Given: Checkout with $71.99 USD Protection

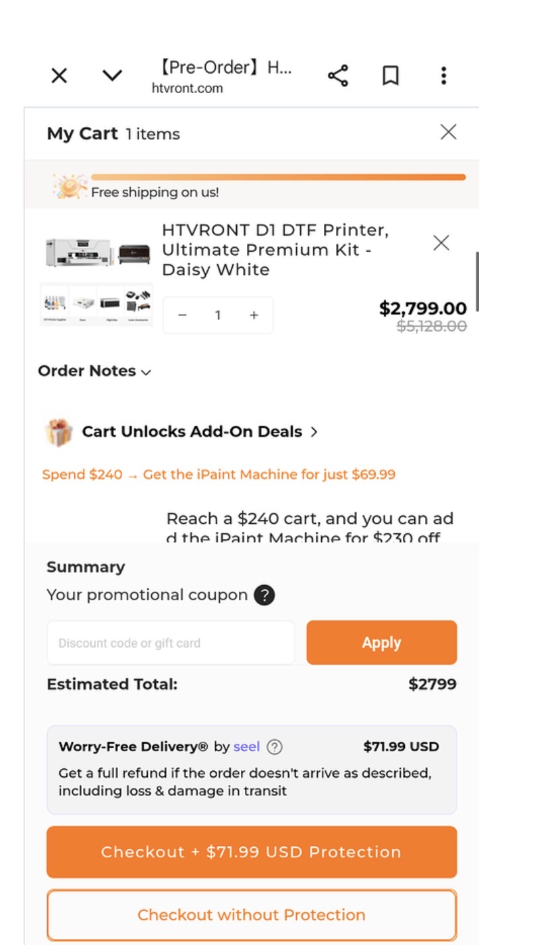Looking at the screenshot, I should pyautogui.click(x=252, y=852).
